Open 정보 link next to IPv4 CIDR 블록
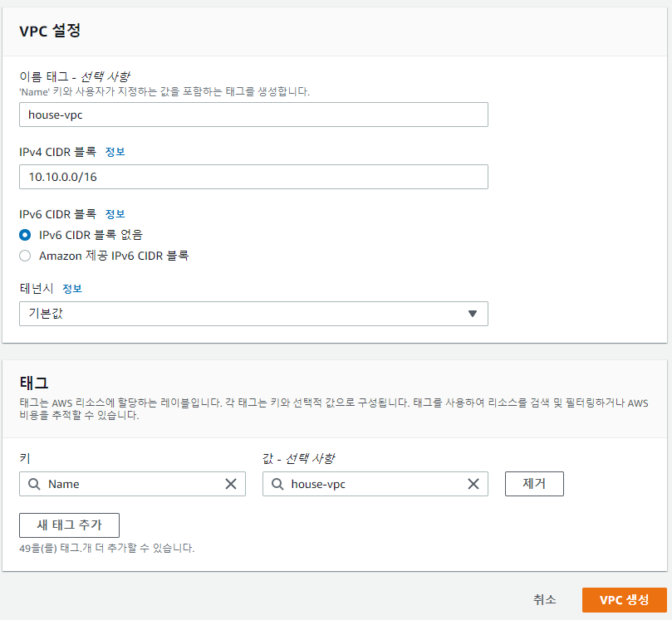Screen dimensions: 672x620 pos(115,152)
